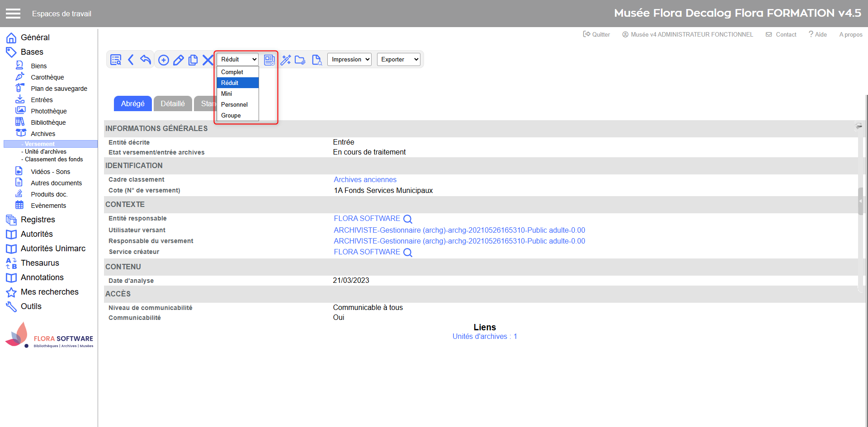Click the vertical scrollbar on the right
Image resolution: width=868 pixels, height=427 pixels.
click(860, 201)
